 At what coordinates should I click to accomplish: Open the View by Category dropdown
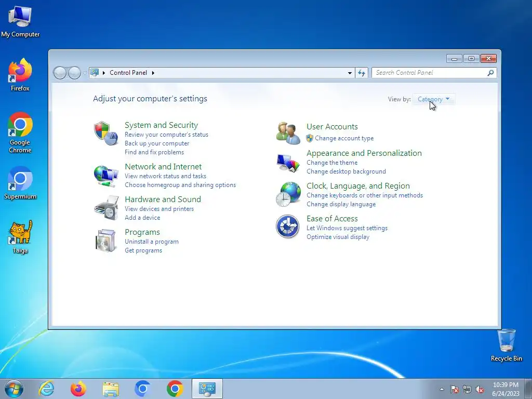(434, 99)
